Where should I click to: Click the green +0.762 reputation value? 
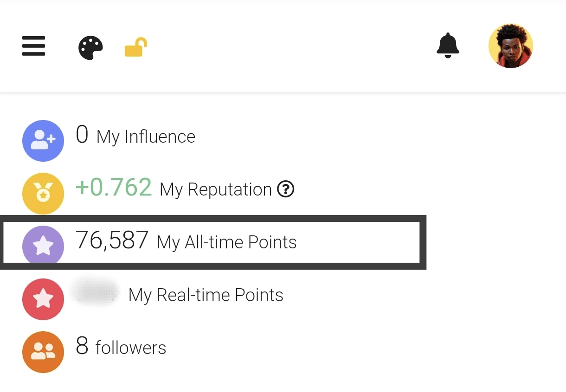click(114, 188)
